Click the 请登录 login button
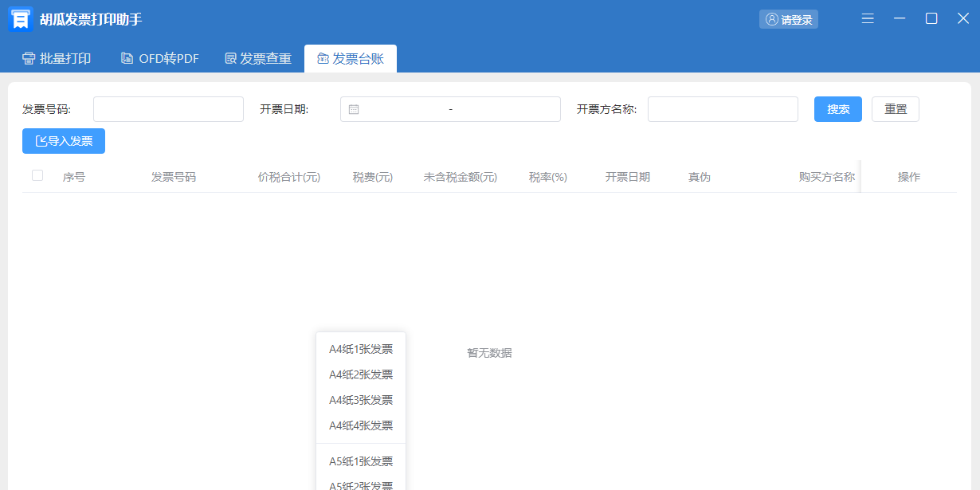Image resolution: width=980 pixels, height=490 pixels. coord(788,19)
